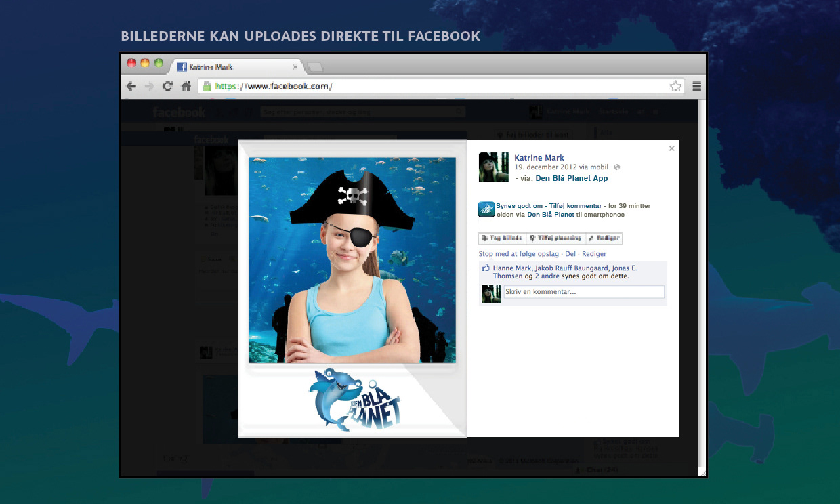Viewport: 840px width, 504px height.
Task: Click the dimmed facebook logo
Action: coord(180,112)
